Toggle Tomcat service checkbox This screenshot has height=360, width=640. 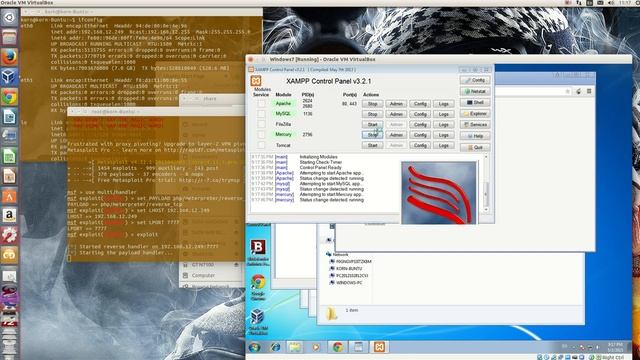(x=261, y=145)
